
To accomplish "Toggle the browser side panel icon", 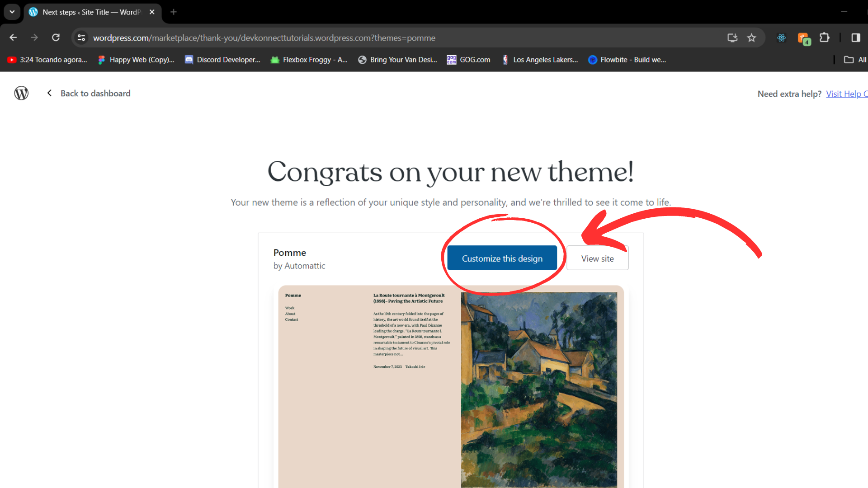I will pos(855,38).
